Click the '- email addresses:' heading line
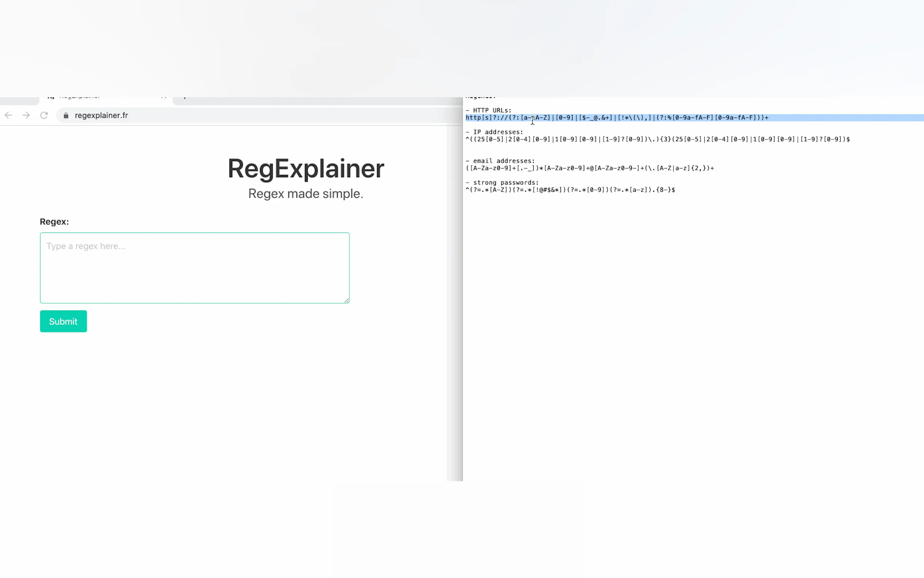 point(500,161)
